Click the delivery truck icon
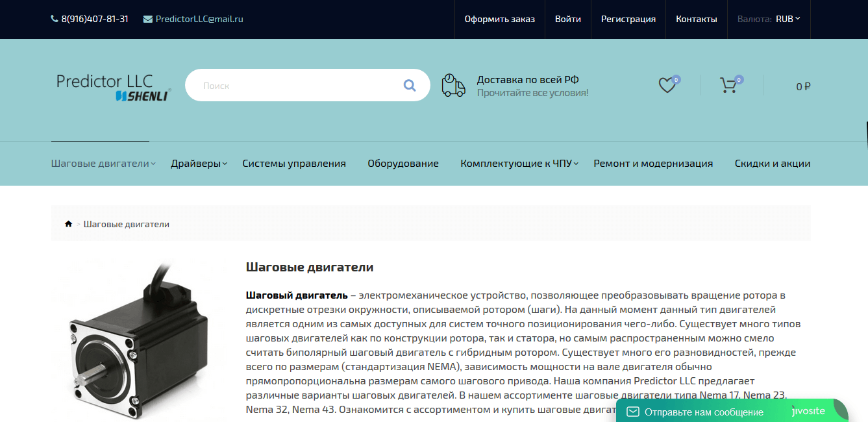Screen dimensions: 868x422 453,85
